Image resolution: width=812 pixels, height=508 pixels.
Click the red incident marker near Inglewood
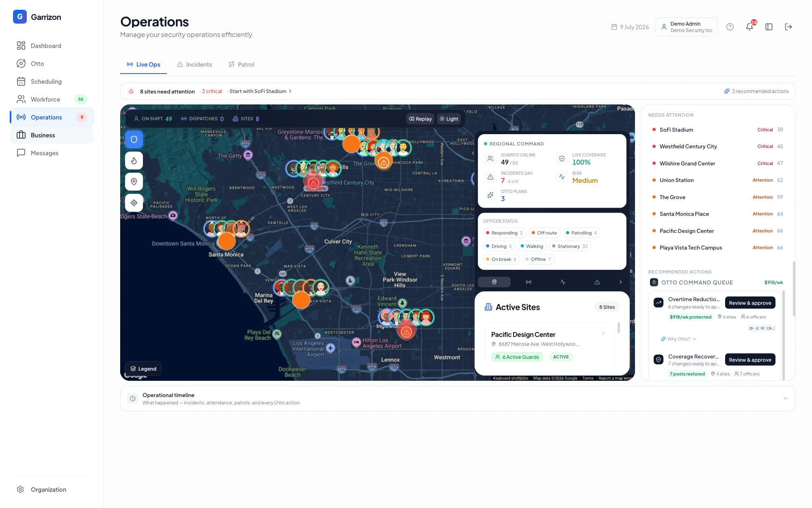click(x=406, y=332)
